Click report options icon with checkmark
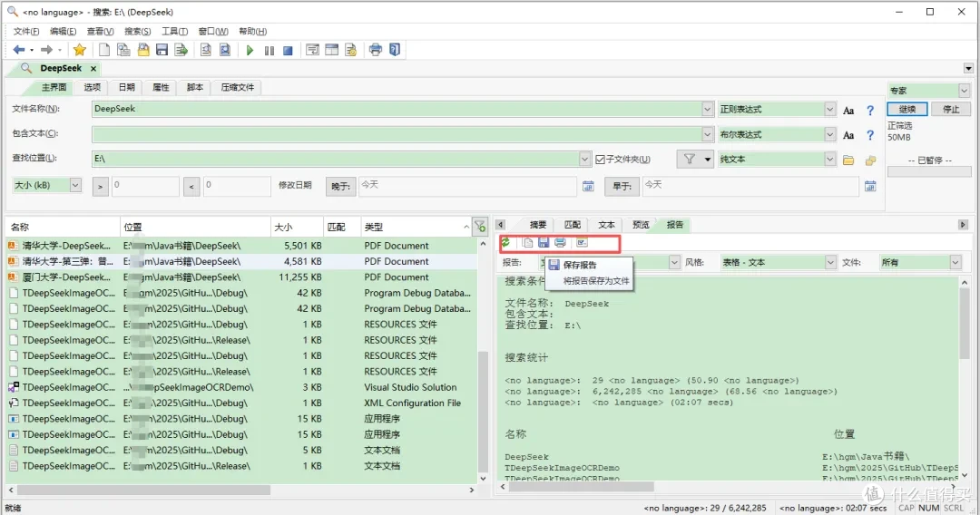This screenshot has width=980, height=515. pos(582,243)
